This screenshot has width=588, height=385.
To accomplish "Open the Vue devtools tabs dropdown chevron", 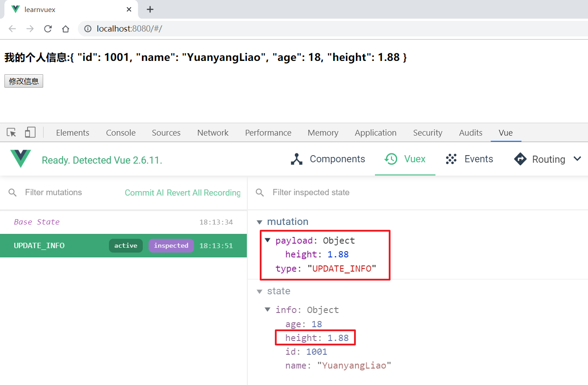I will pyautogui.click(x=577, y=159).
